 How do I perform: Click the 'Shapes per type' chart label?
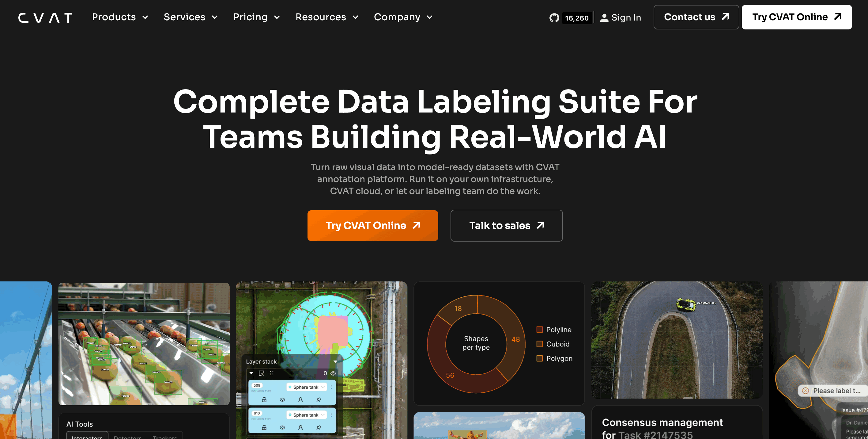476,343
